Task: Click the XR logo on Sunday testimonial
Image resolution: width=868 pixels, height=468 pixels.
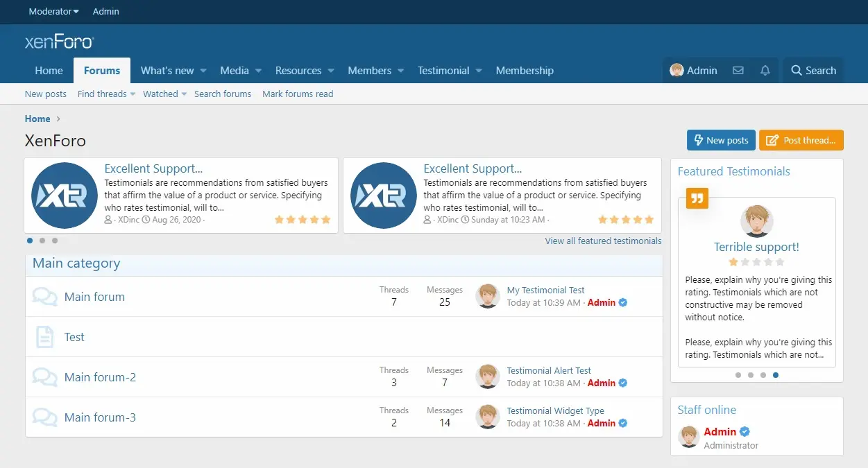Action: click(x=384, y=196)
